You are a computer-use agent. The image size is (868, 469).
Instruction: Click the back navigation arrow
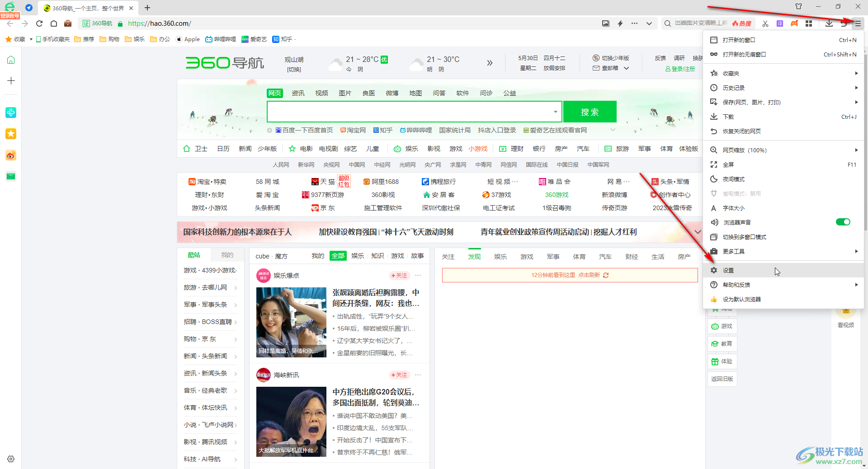[x=10, y=23]
